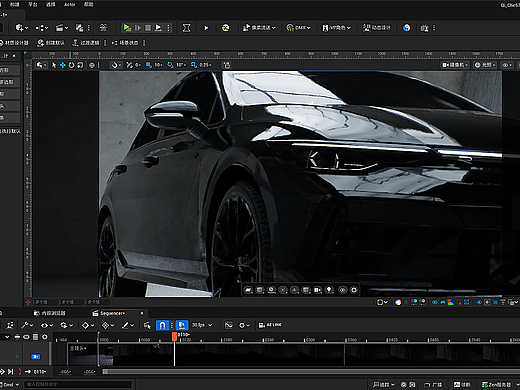Click the orange circular icon in toolbar
This screenshot has height=390, width=520.
pyautogui.click(x=226, y=28)
